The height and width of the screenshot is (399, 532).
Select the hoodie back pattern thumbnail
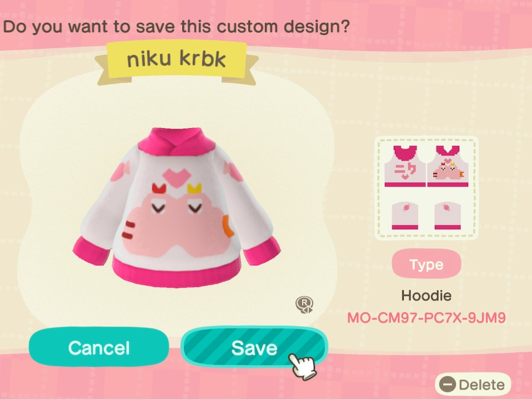click(405, 166)
